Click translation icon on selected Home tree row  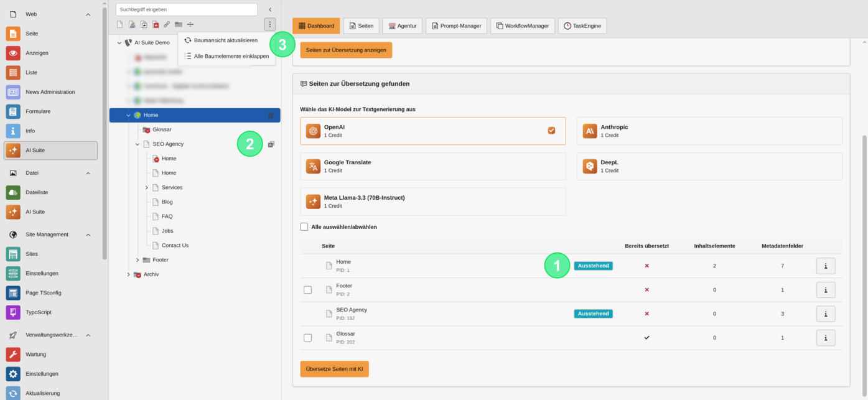tap(271, 116)
